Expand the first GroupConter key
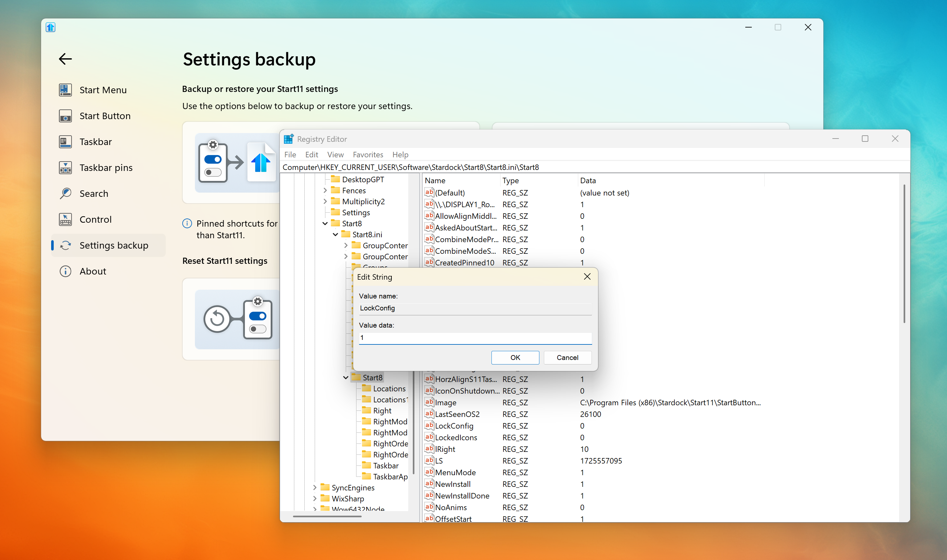 coord(346,245)
